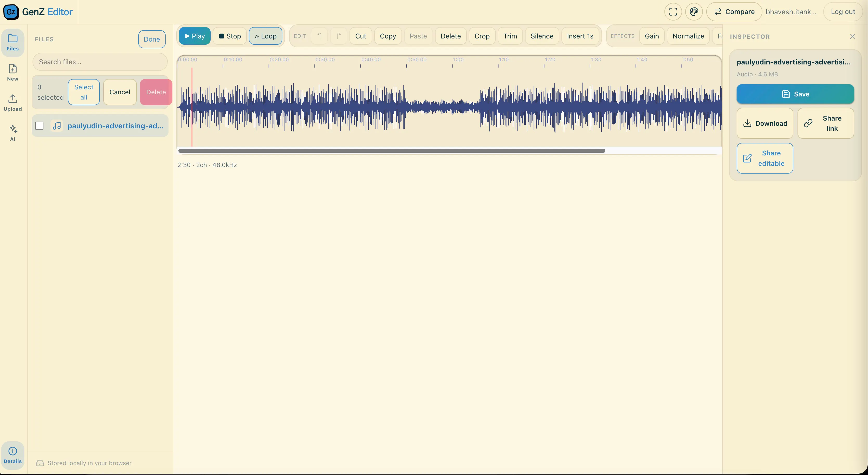Click the Paste button

coord(418,36)
